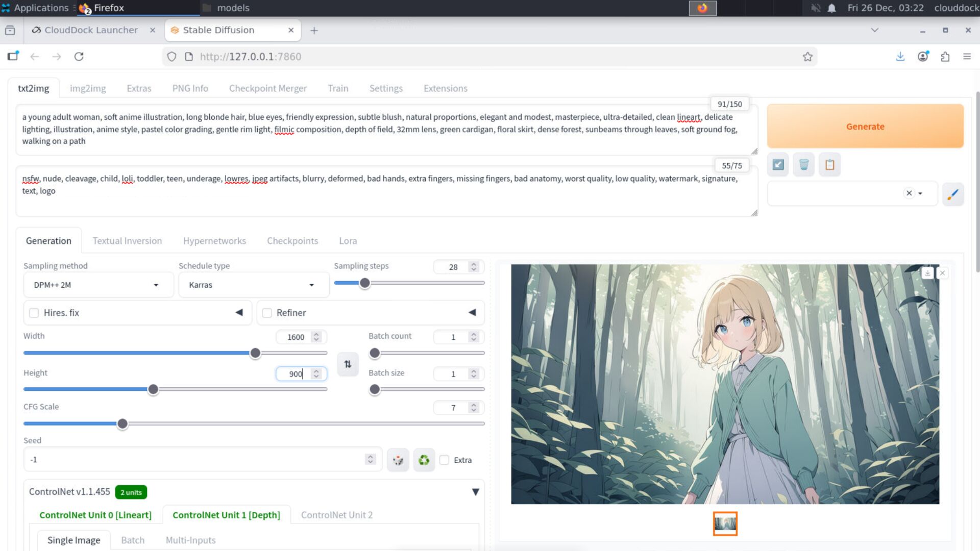Select ControlNet Unit 0 [Lineart] tab
Screen dimensions: 980x551
pyautogui.click(x=95, y=515)
